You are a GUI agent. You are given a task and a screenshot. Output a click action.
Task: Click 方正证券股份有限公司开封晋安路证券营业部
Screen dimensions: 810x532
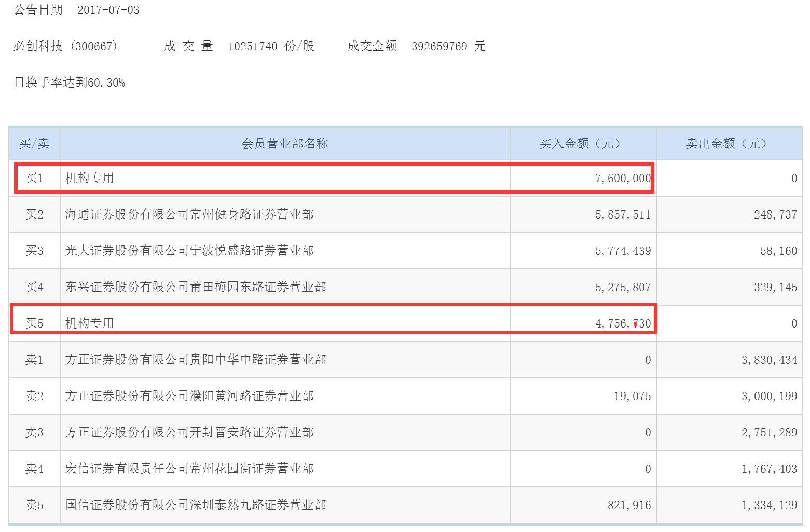tap(189, 432)
